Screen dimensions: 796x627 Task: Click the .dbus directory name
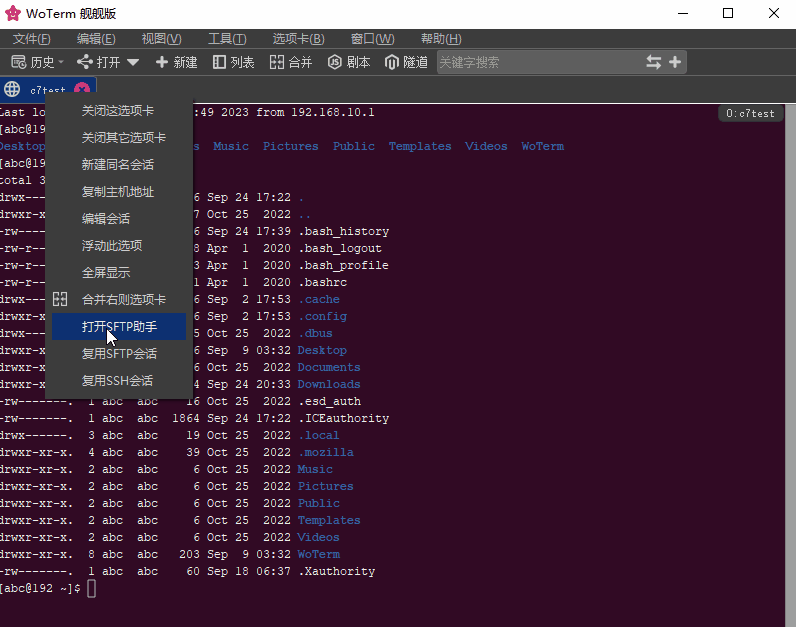click(315, 334)
